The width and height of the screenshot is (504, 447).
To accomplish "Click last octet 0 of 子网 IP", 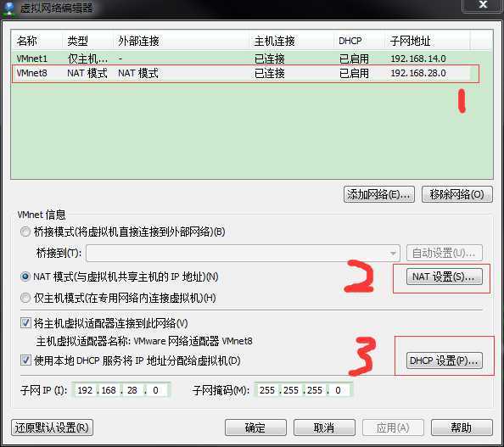I will pos(155,390).
